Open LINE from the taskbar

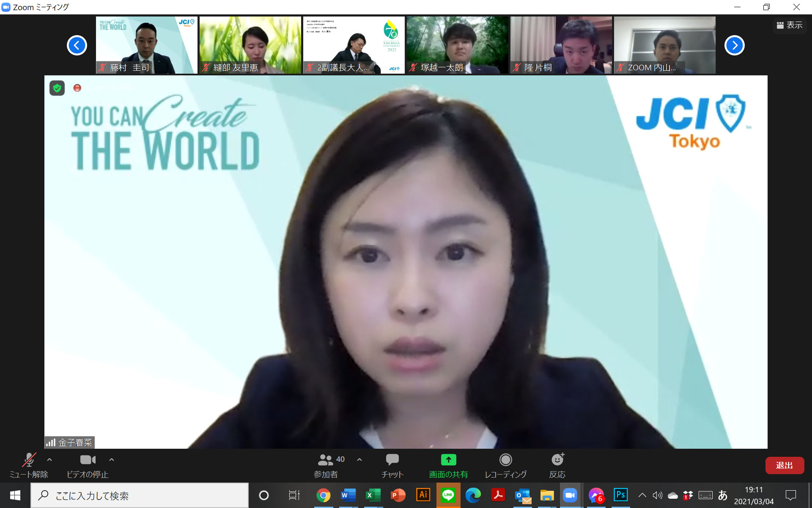pos(448,495)
